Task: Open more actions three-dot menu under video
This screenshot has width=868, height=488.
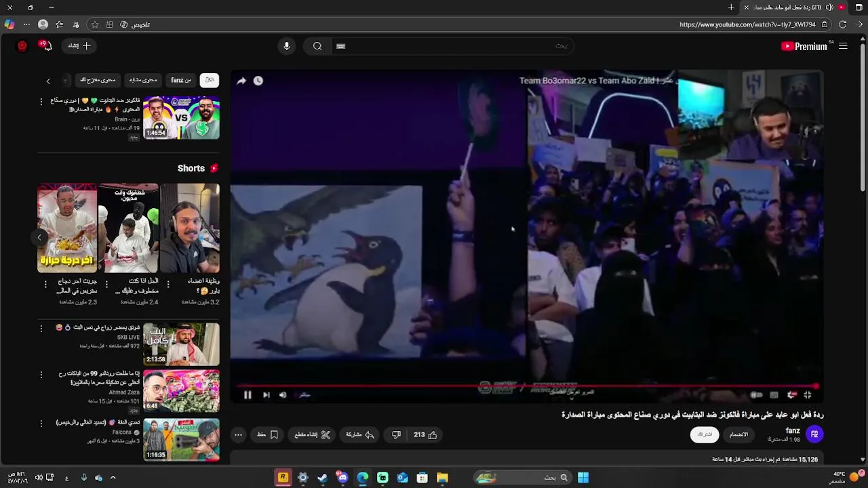Action: pos(238,435)
